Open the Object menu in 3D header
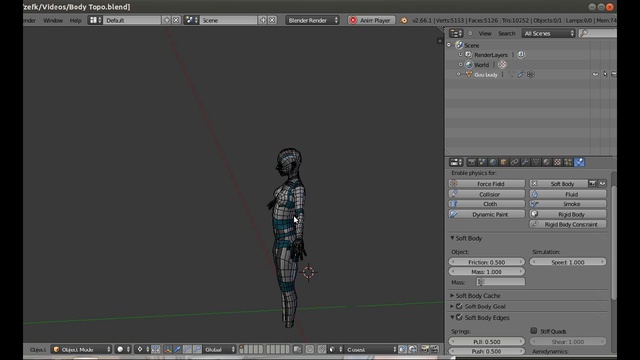Image resolution: width=640 pixels, height=360 pixels. point(38,349)
